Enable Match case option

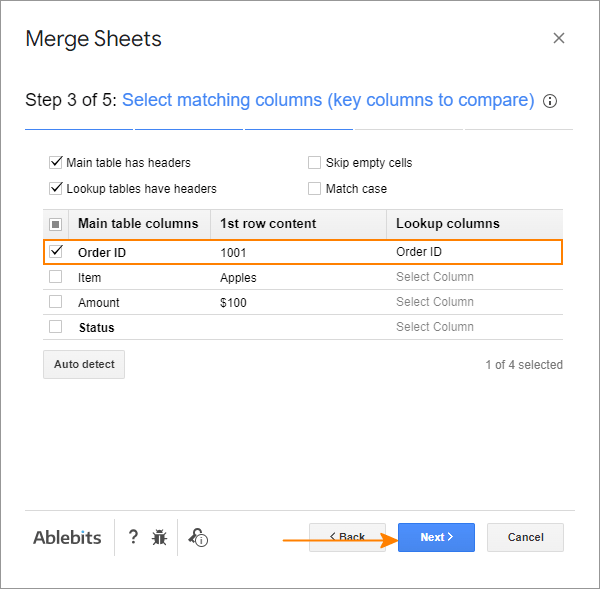(314, 188)
